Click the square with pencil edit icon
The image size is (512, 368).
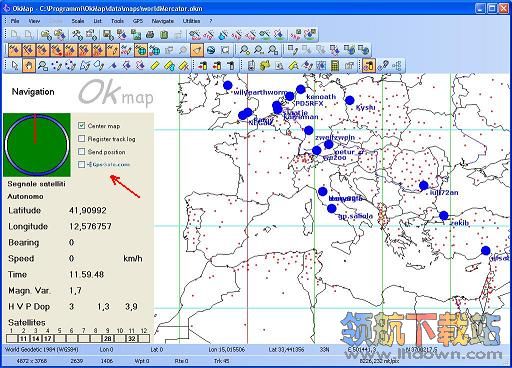(x=292, y=50)
